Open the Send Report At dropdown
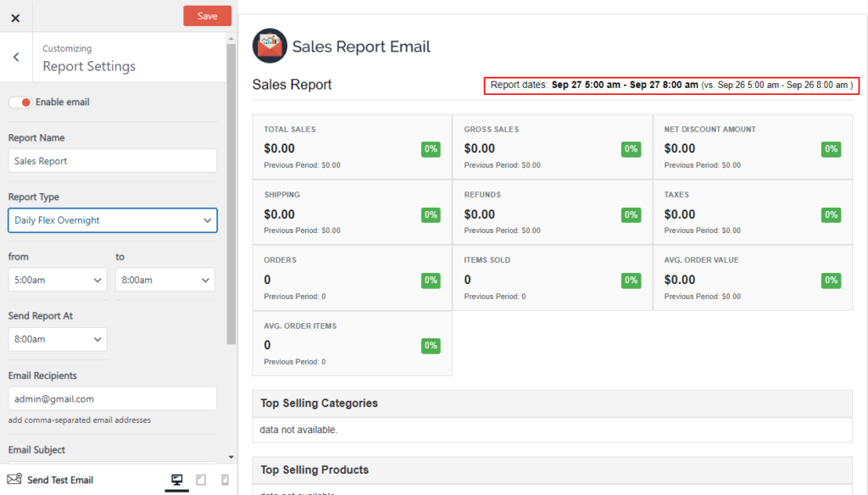Viewport: 868px width, 495px height. coord(57,338)
